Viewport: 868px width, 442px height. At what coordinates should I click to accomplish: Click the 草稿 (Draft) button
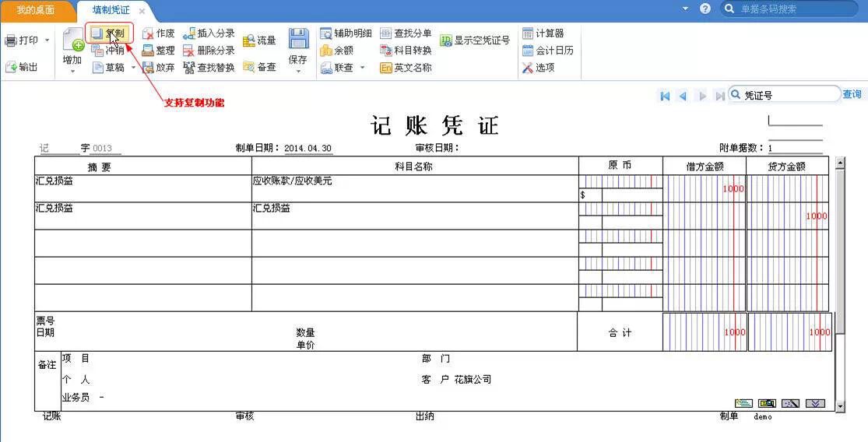point(109,68)
